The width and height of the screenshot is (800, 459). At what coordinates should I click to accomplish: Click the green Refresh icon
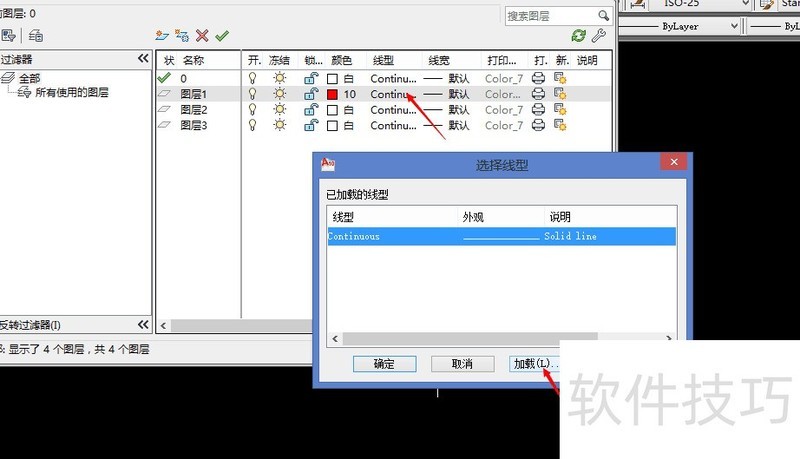579,35
